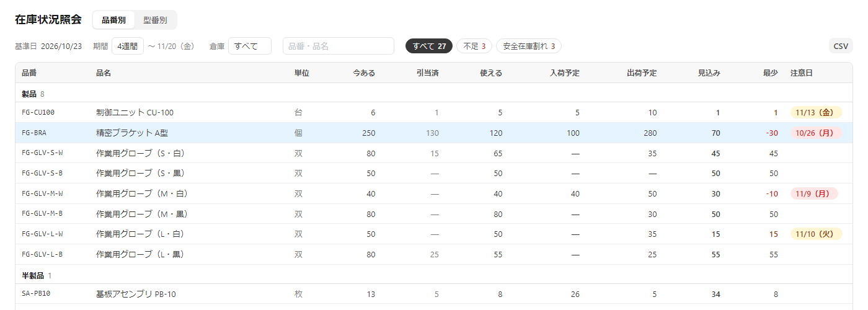The image size is (868, 310).
Task: Select 作業用グローブ（S・黒） product name
Action: click(141, 174)
